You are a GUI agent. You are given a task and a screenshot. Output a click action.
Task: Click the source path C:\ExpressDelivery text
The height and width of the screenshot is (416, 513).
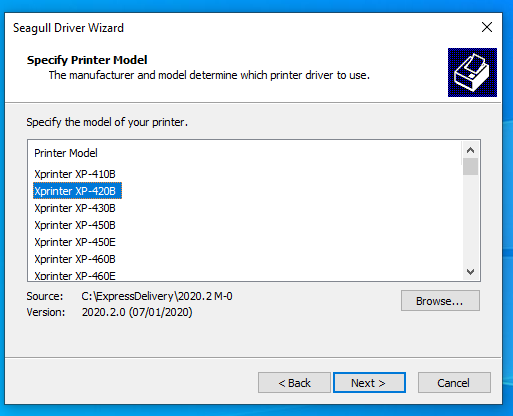157,296
